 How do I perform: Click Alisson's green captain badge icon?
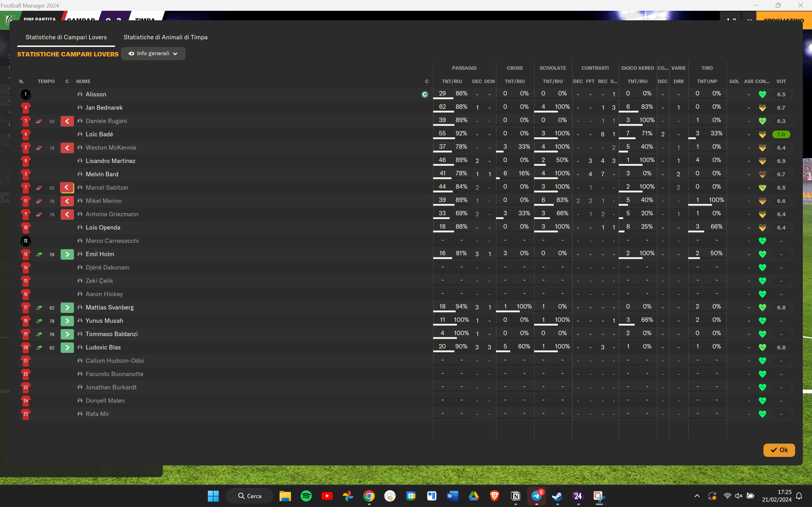coord(425,94)
